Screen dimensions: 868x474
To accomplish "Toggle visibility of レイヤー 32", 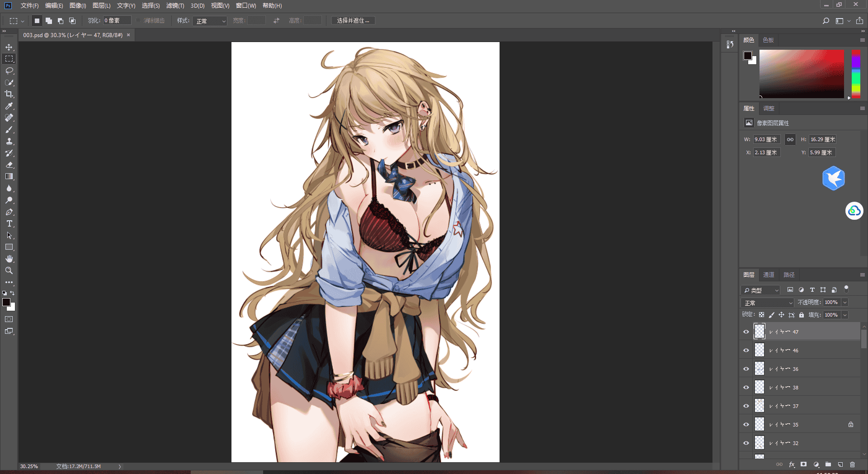I will click(746, 443).
